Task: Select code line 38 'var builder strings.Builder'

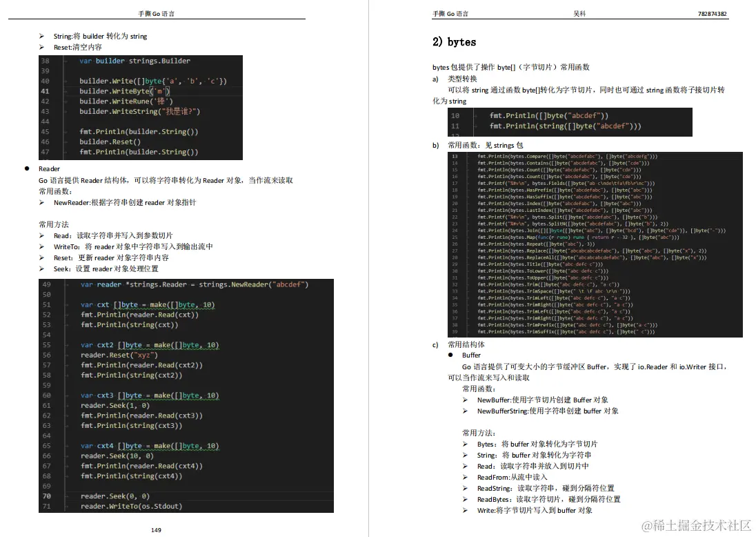Action: coord(135,61)
